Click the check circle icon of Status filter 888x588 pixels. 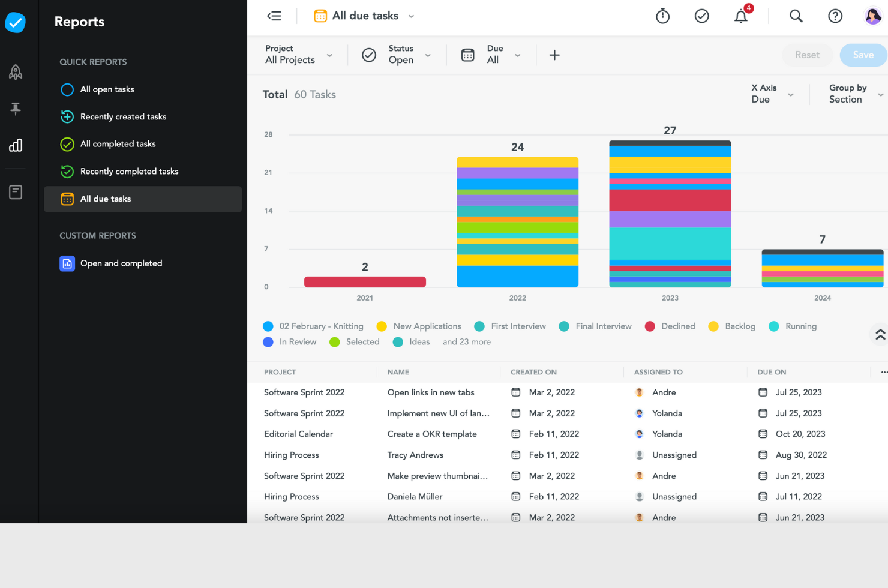369,55
